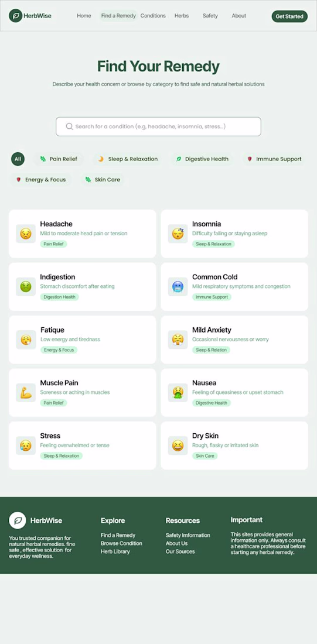Click the Common Cold card title
317x644 pixels.
click(x=214, y=277)
